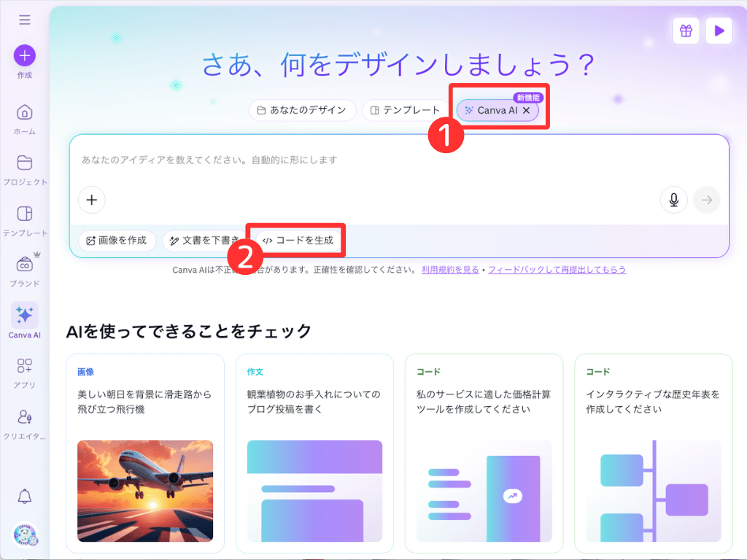
Task: Open クリエイター in the sidebar
Action: 24,424
